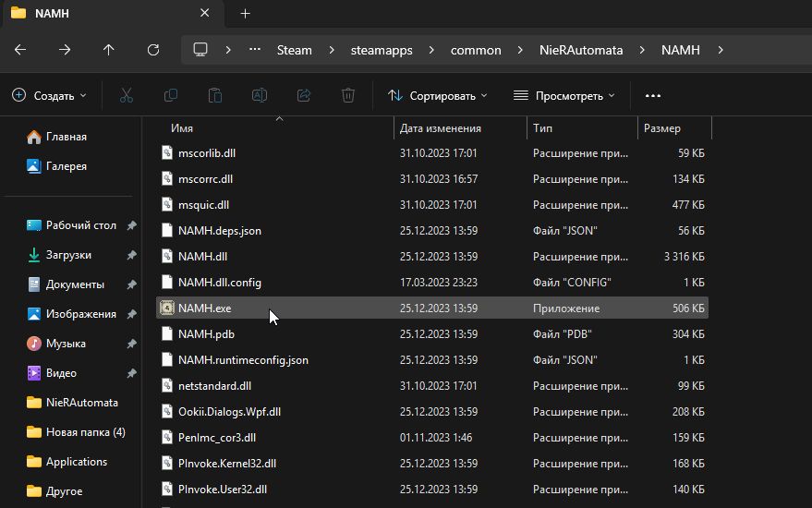Navigate to the steamapps breadcrumb
This screenshot has height=508, width=812.
tap(382, 50)
